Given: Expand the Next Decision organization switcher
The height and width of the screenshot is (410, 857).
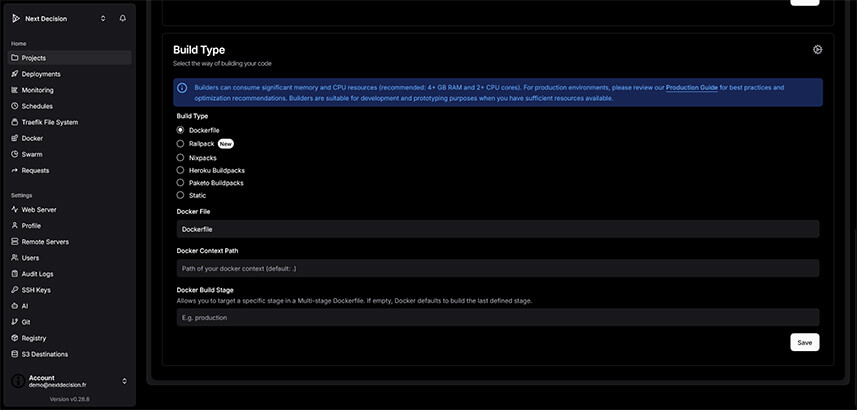Looking at the screenshot, I should [103, 19].
